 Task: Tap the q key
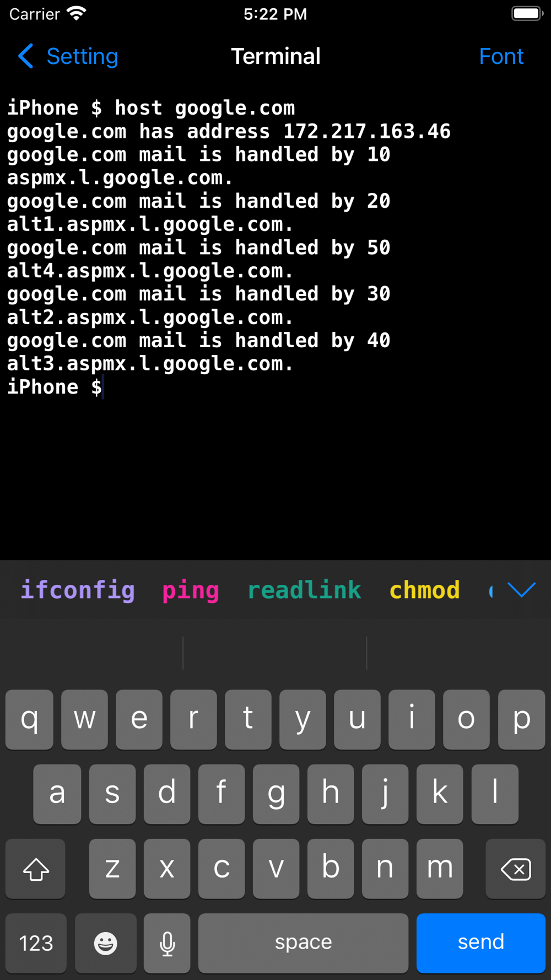point(29,719)
